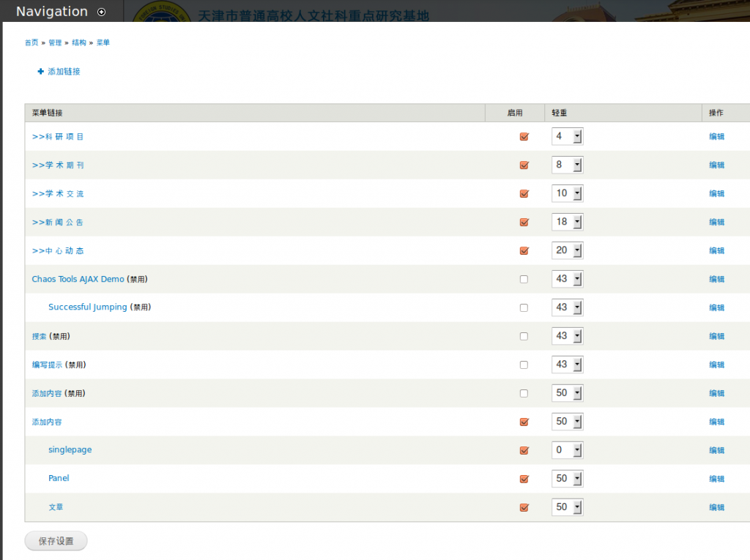Open weight dropdown for Panel
The image size is (750, 560).
(568, 478)
